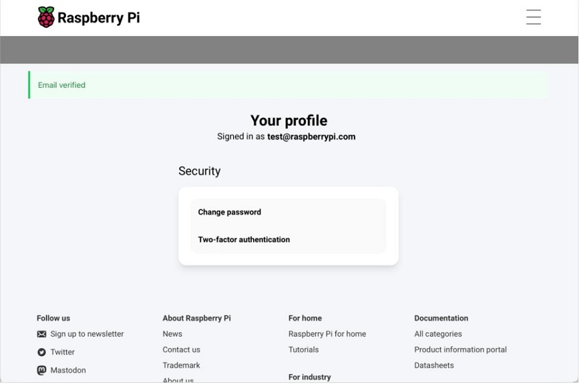Open Twitter link in footer
Image resolution: width=581 pixels, height=392 pixels.
(63, 353)
